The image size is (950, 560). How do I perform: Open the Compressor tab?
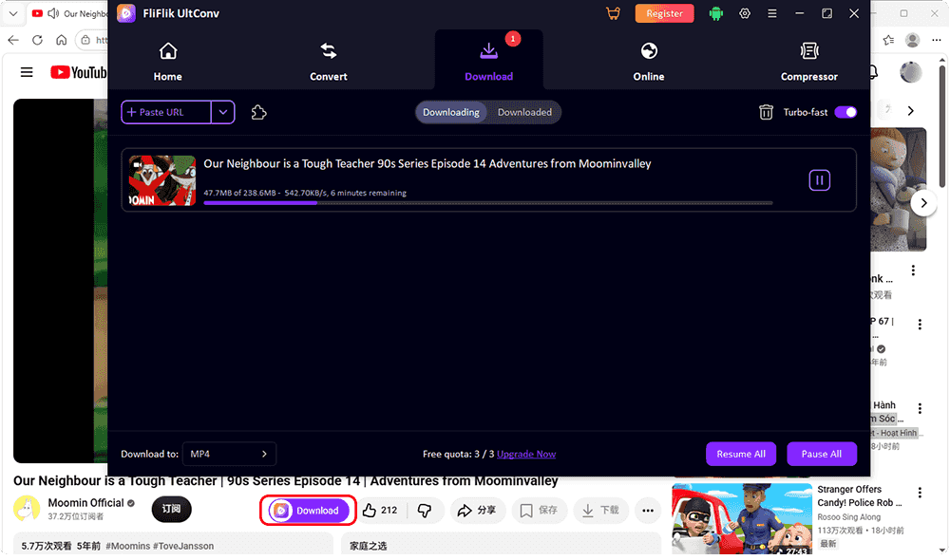pos(808,61)
